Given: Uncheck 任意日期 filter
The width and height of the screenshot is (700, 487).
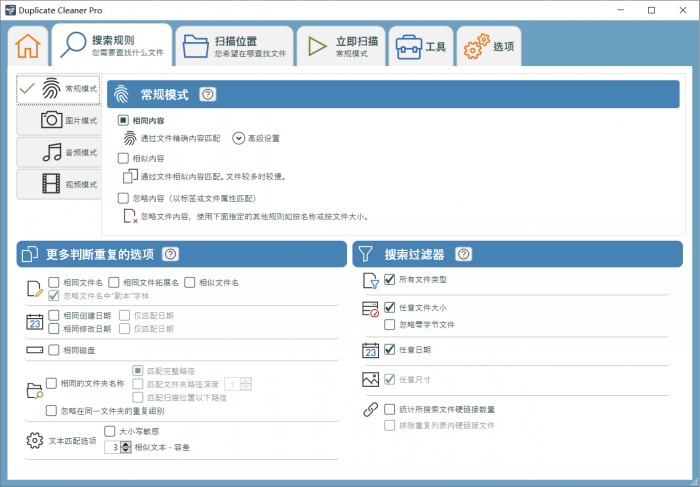Looking at the screenshot, I should (x=389, y=349).
